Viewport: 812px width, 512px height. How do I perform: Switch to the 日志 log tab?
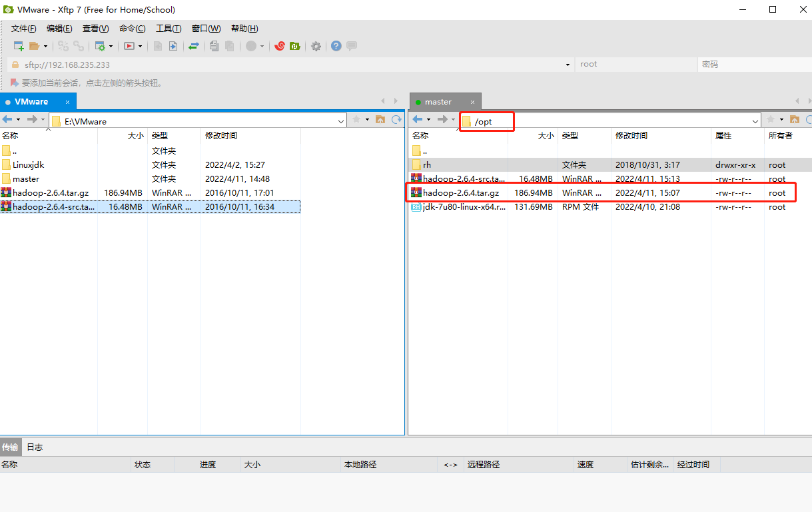[x=35, y=447]
